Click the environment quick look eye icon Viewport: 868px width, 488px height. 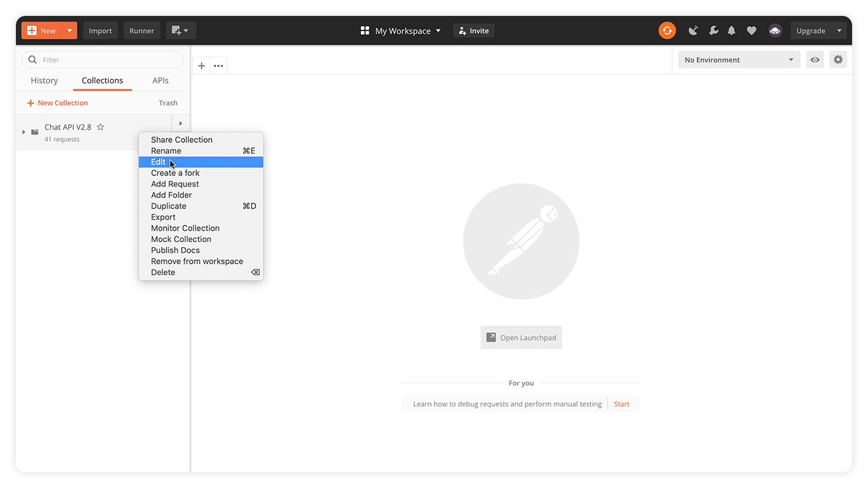[815, 60]
